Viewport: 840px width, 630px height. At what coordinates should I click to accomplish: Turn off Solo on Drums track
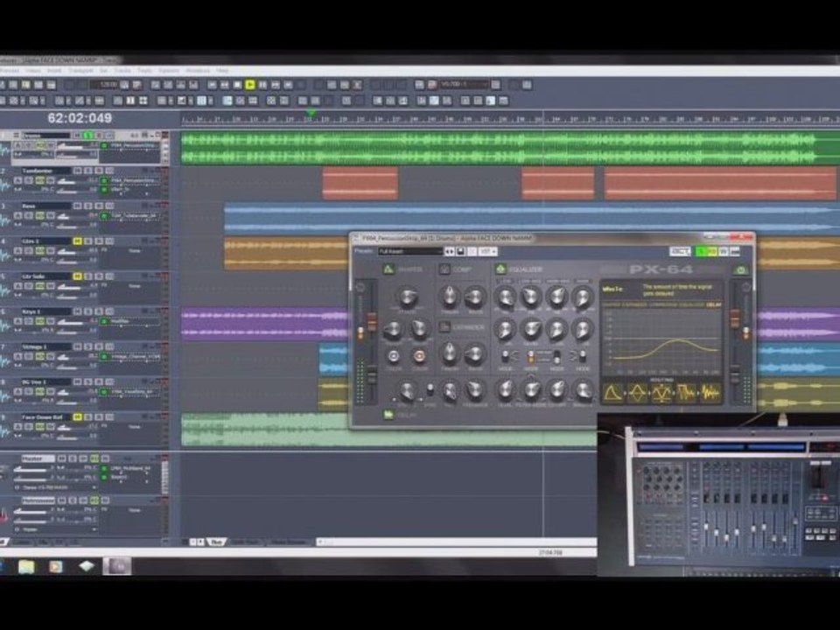coord(87,136)
